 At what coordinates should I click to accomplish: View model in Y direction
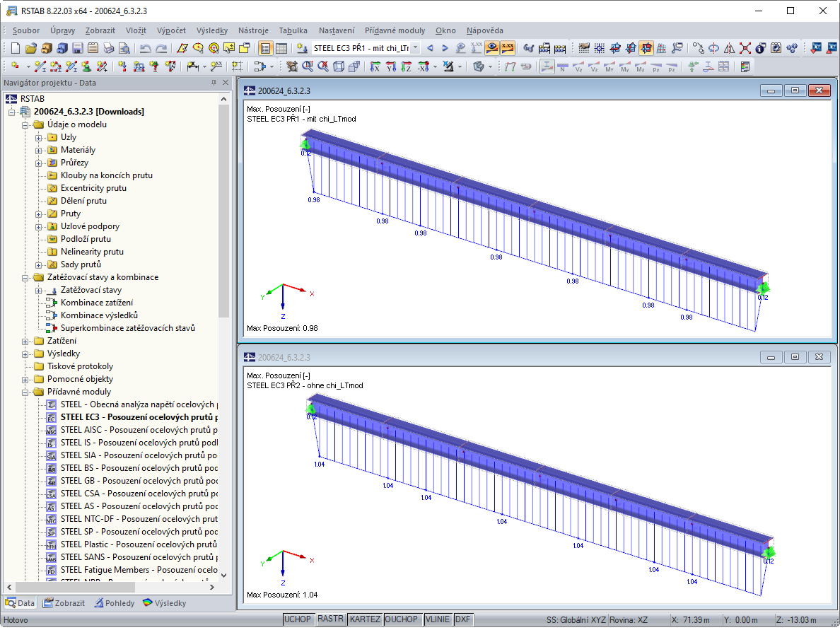(x=390, y=66)
